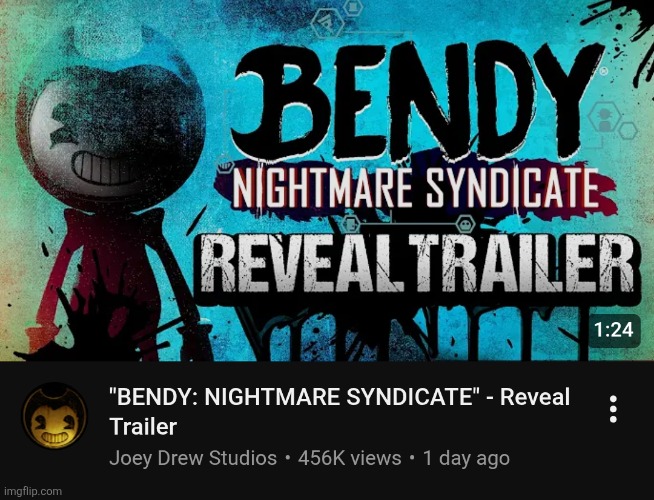The image size is (654, 500).
Task: Click the registered trademark symbol near BENDY
Action: pyautogui.click(x=604, y=71)
